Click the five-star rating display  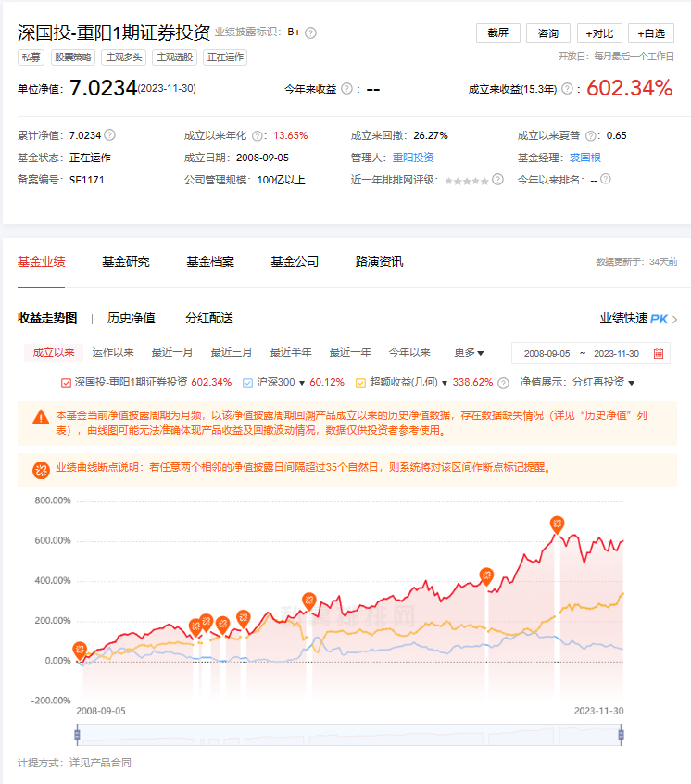tap(467, 181)
